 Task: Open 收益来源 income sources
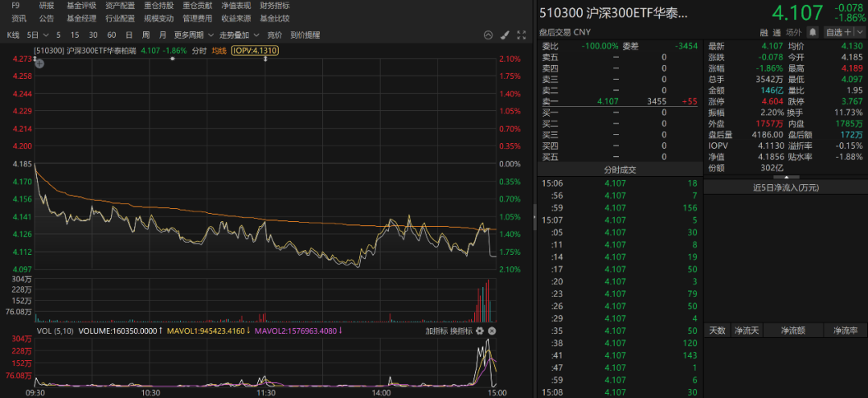click(235, 18)
